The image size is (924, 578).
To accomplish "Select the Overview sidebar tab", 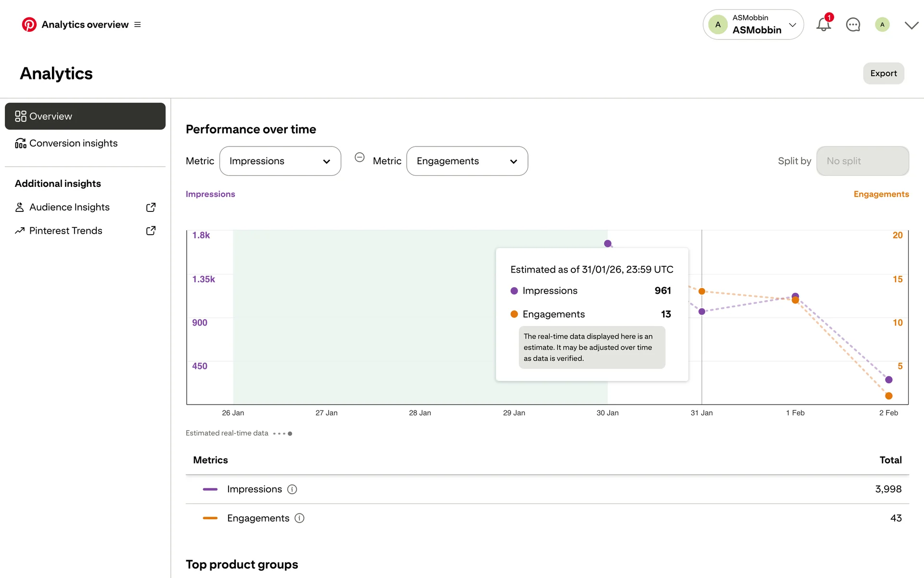I will pyautogui.click(x=85, y=116).
